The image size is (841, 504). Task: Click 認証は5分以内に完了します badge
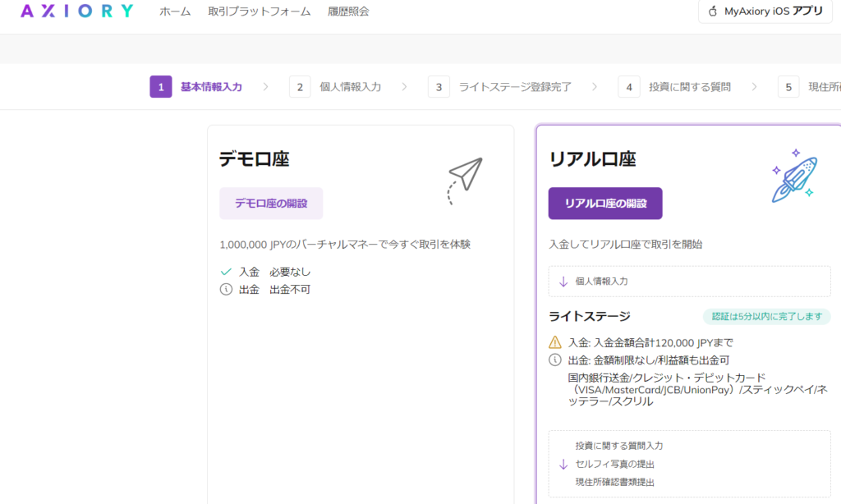tap(766, 316)
